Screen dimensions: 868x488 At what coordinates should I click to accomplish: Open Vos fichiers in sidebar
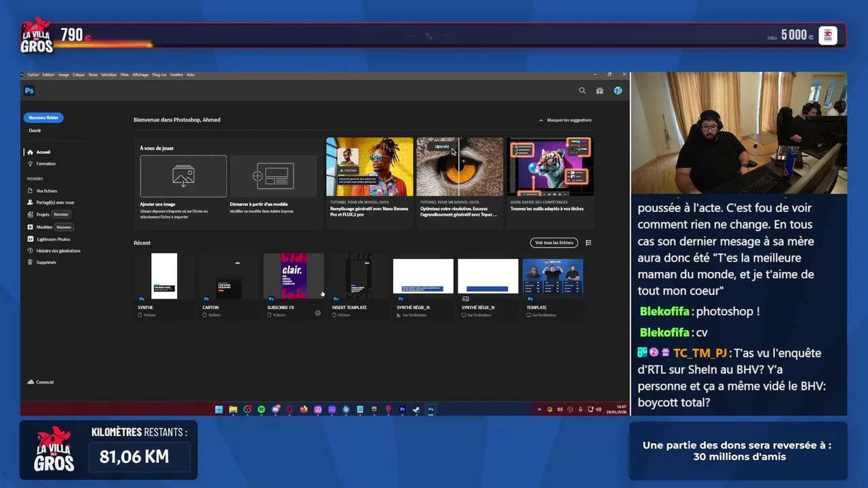click(42, 191)
